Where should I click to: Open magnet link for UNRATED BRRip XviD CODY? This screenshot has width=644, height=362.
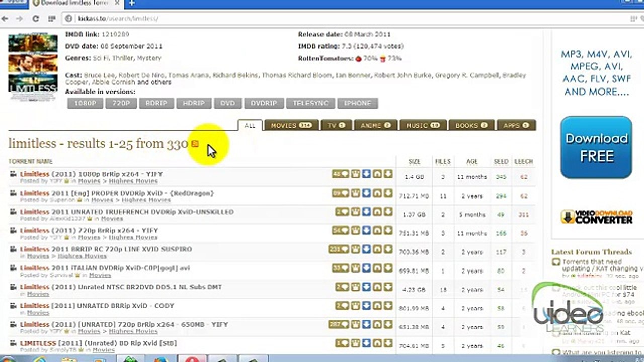click(377, 306)
